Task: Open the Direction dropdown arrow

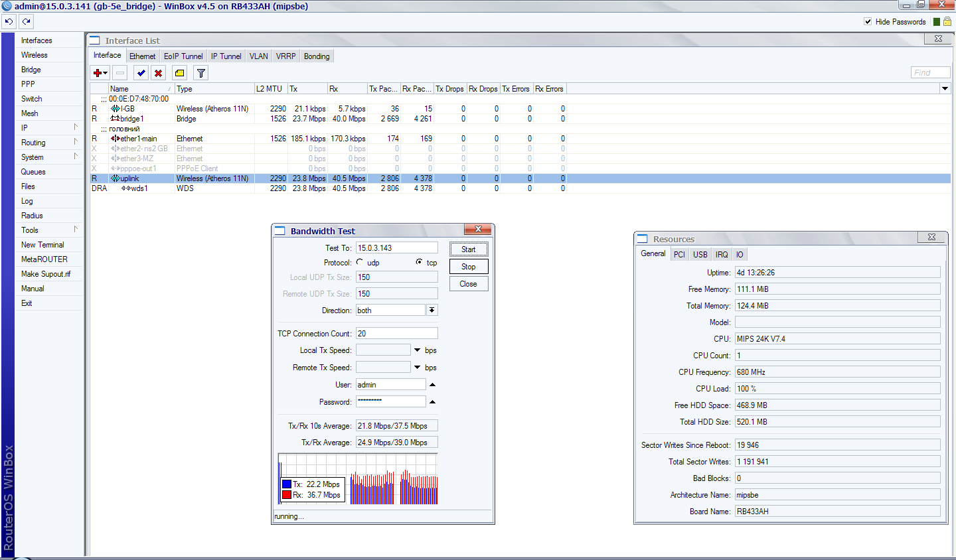Action: tap(432, 310)
